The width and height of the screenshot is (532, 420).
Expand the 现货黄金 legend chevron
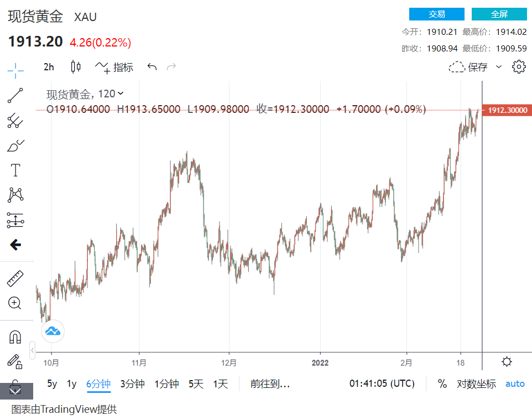coord(121,94)
